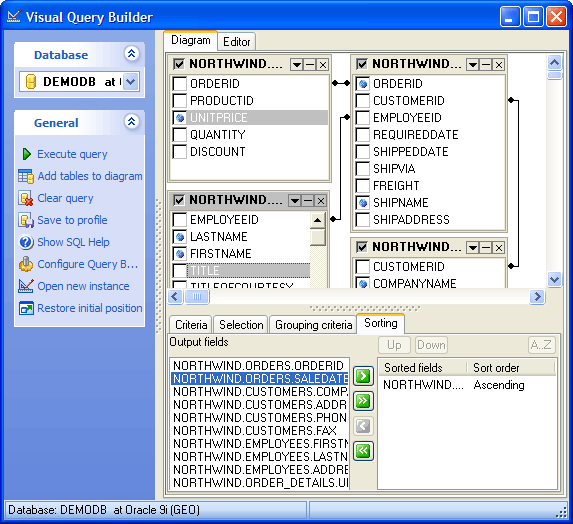Click the diagram vertical scrollbar thumb

555,76
